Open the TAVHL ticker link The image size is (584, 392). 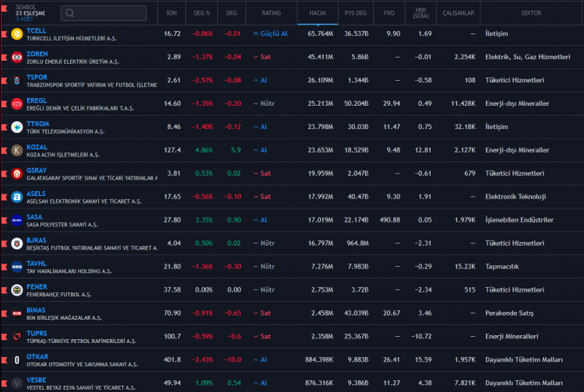(x=37, y=264)
